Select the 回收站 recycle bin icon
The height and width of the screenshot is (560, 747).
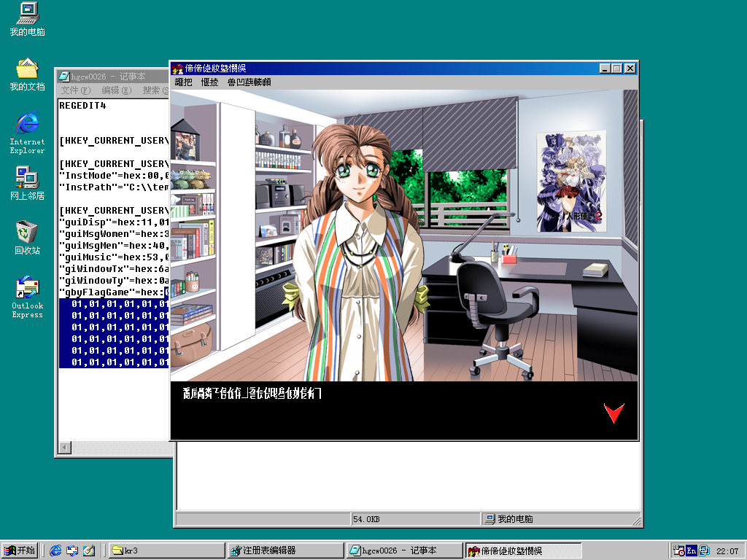27,238
